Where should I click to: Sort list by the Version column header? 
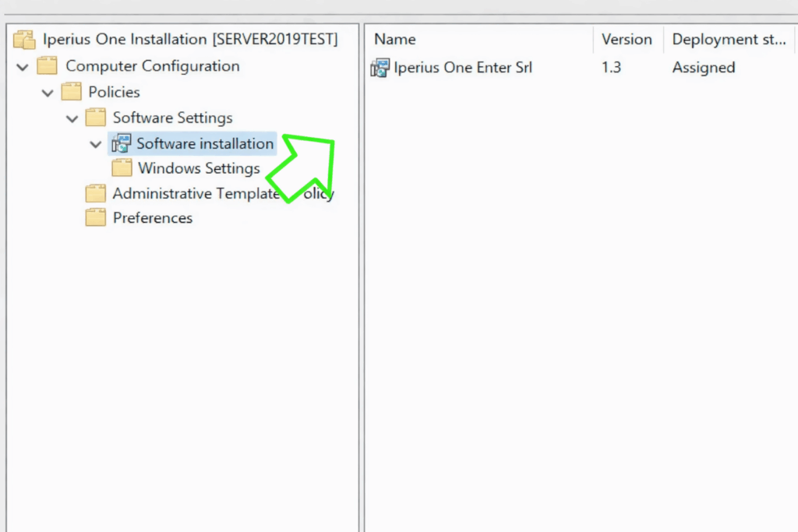[626, 40]
